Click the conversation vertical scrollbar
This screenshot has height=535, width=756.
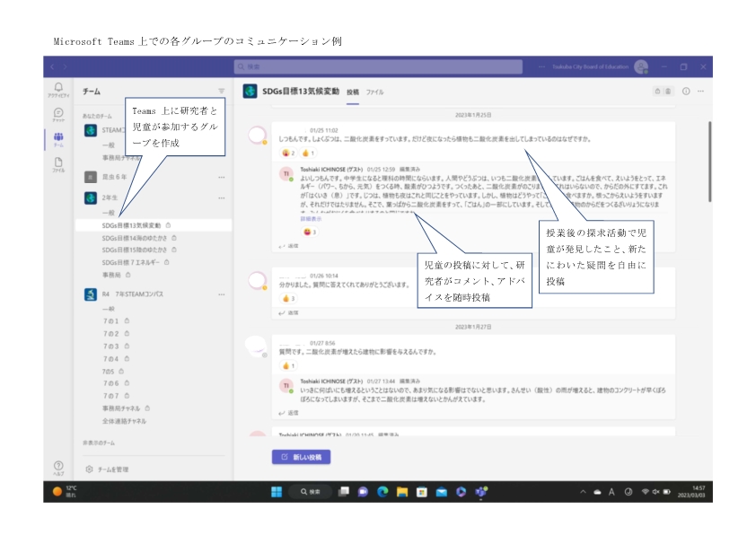click(709, 162)
